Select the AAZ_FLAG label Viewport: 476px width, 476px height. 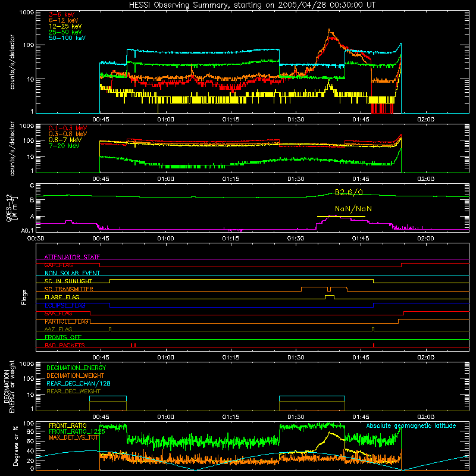pyautogui.click(x=58, y=329)
